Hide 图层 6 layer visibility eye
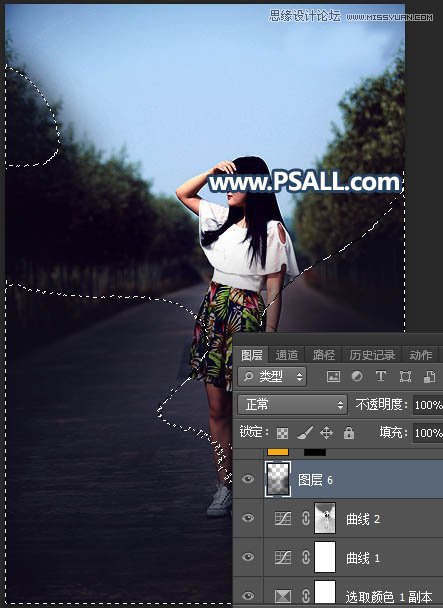 click(248, 479)
